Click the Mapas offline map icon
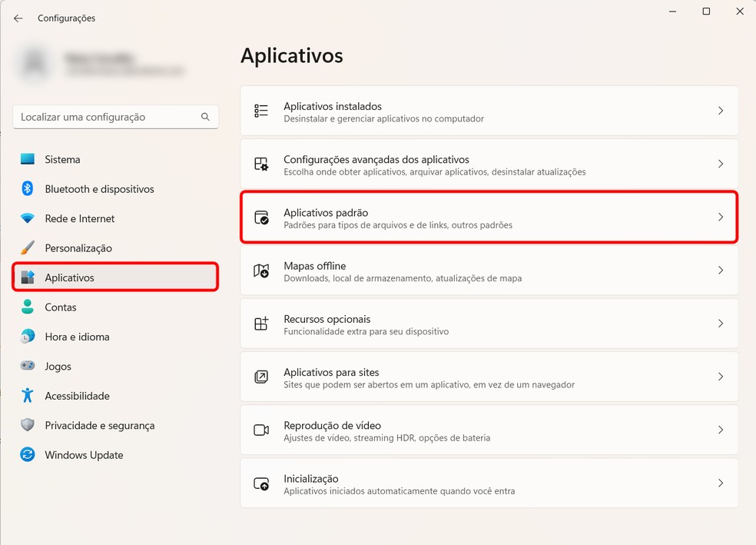 [261, 271]
